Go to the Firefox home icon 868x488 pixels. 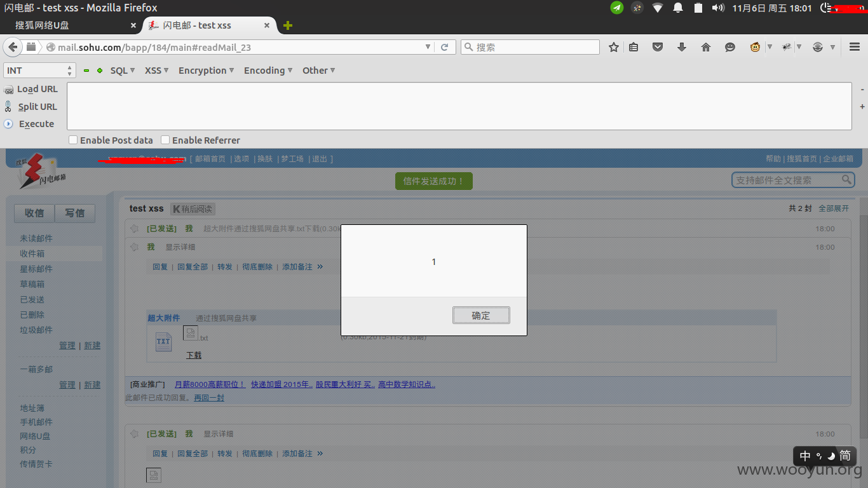(706, 47)
